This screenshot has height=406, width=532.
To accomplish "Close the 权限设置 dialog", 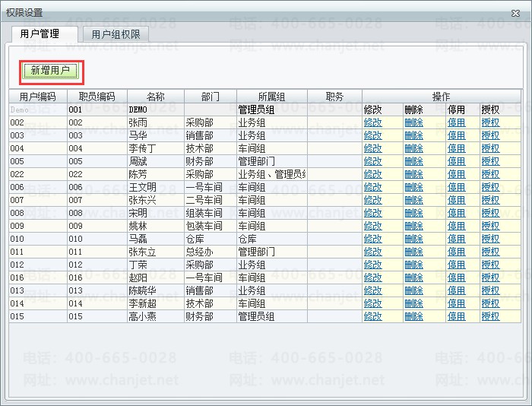I will (x=515, y=13).
